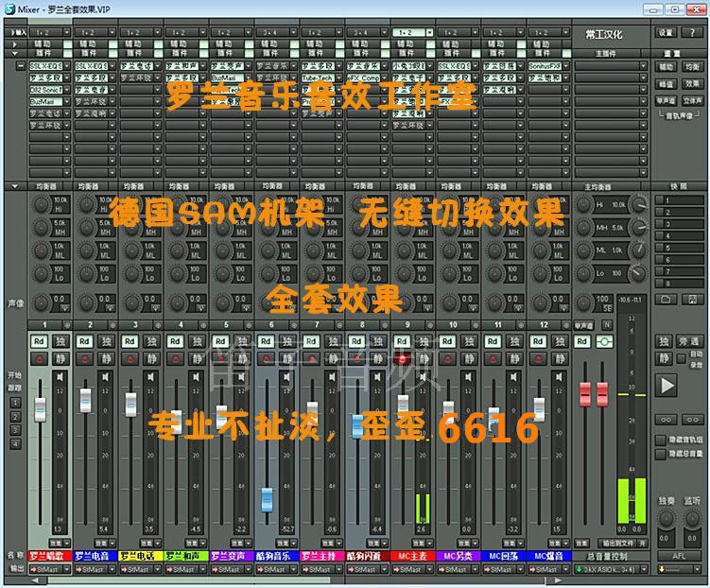This screenshot has height=588, width=710.
Task: Click the master N button
Action: 607,325
